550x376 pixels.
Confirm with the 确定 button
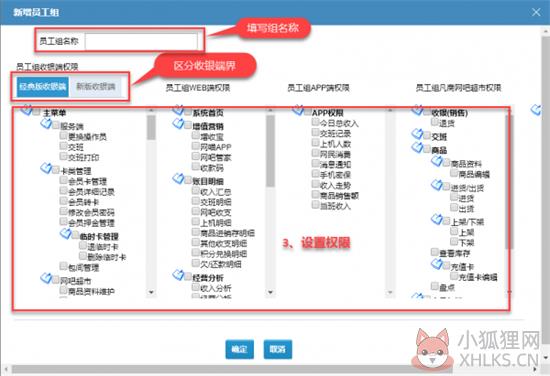pyautogui.click(x=240, y=349)
